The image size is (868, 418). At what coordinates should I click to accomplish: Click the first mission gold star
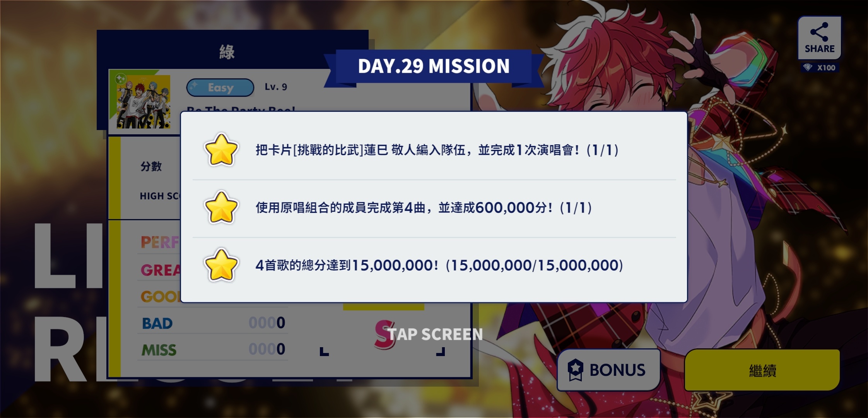point(221,150)
